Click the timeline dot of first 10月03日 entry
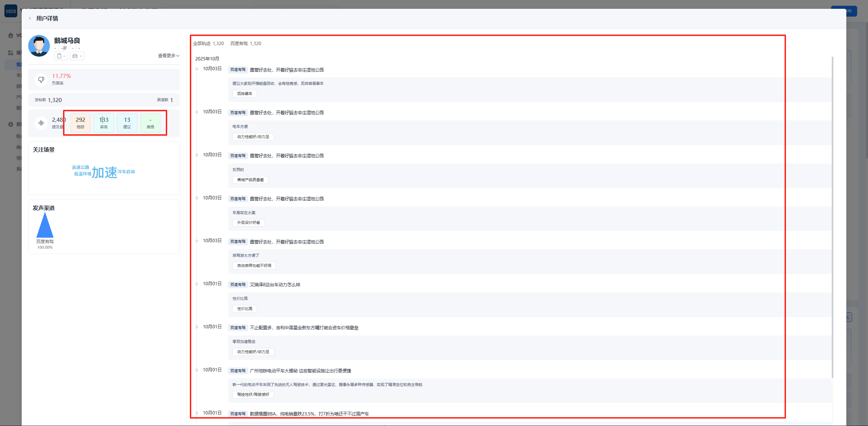The width and height of the screenshot is (868, 426). (197, 69)
